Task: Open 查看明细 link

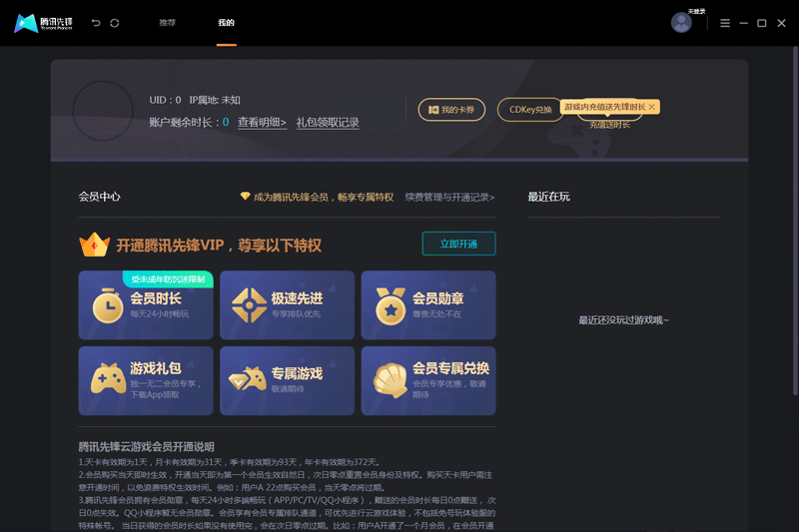Action: click(x=262, y=122)
